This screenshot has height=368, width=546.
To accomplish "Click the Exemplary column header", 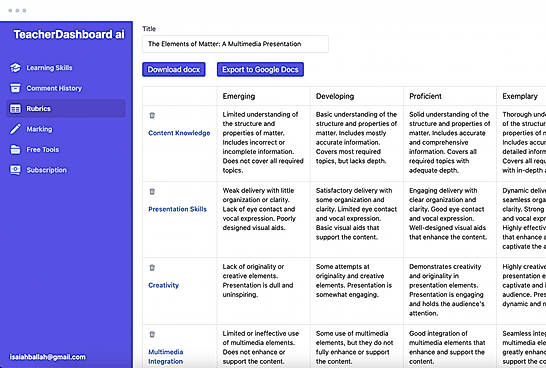I will point(520,96).
